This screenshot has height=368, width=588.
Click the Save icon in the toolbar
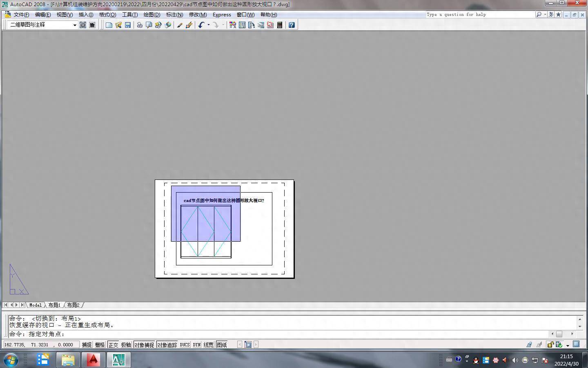pyautogui.click(x=128, y=25)
